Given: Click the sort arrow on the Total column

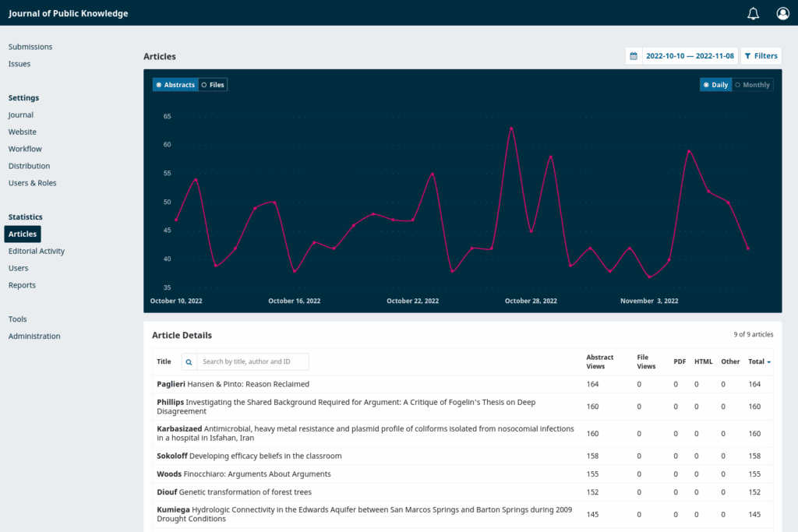Looking at the screenshot, I should coord(768,361).
